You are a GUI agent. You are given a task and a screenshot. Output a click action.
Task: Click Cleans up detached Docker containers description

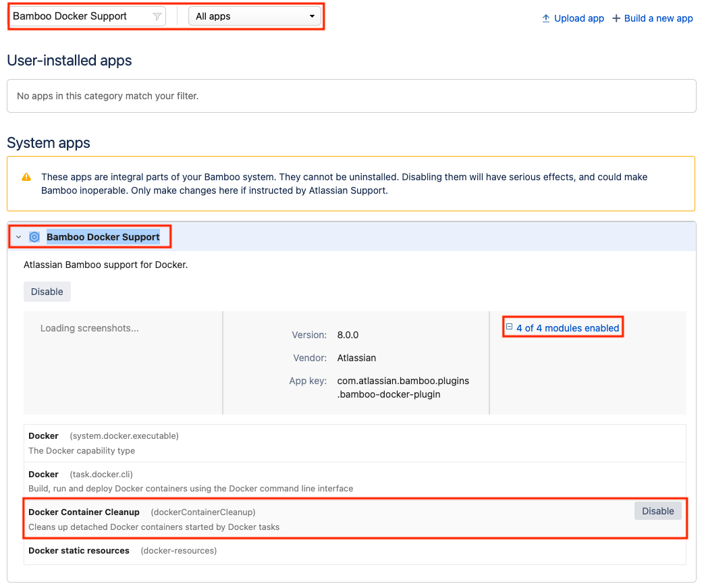pos(154,527)
